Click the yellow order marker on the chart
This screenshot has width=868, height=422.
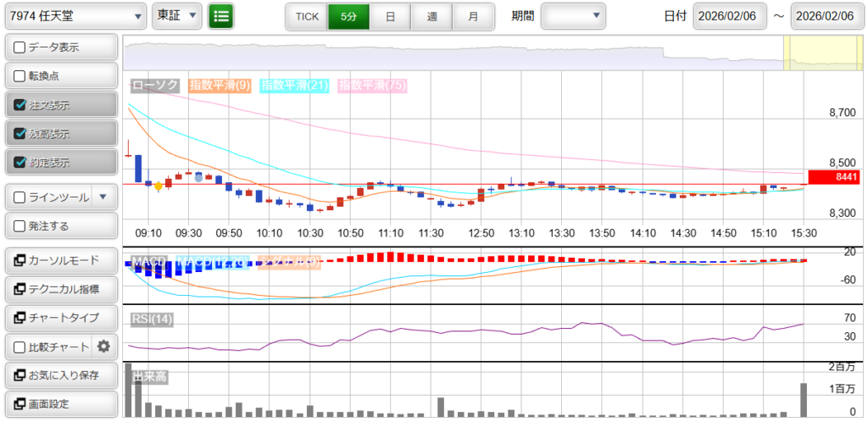pyautogui.click(x=159, y=185)
